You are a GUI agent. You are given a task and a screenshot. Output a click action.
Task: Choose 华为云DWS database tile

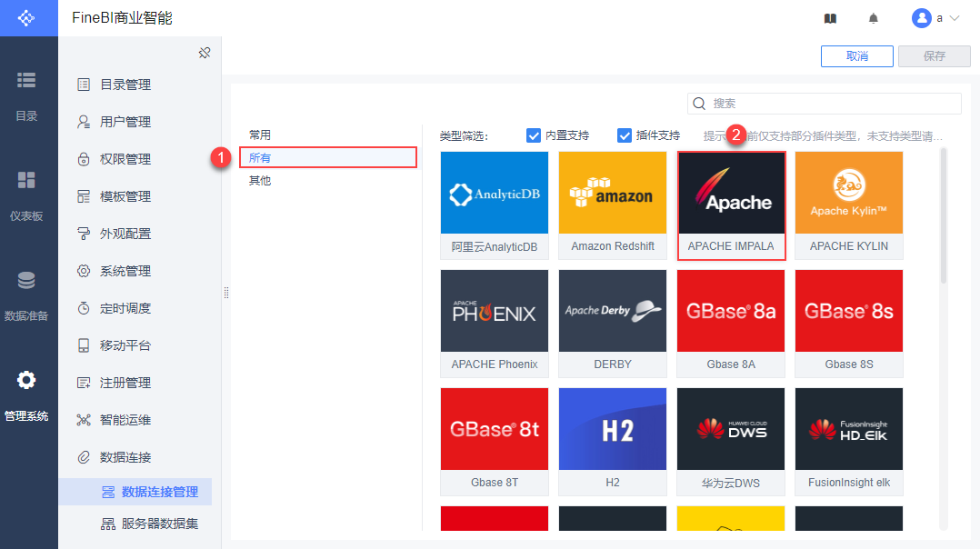[731, 441]
